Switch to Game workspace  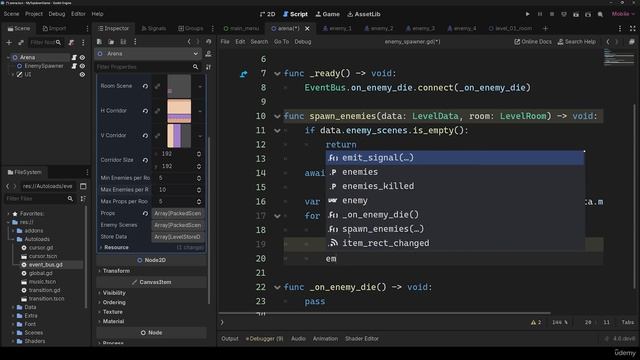tap(328, 14)
